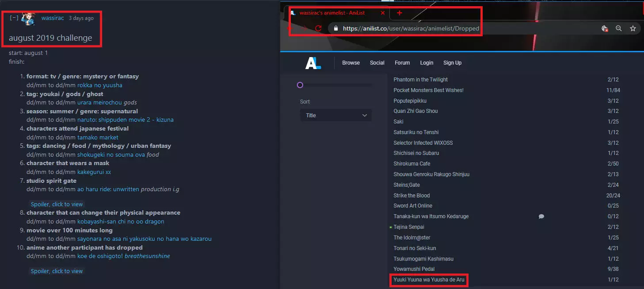This screenshot has width=644, height=289.
Task: Close the wassirac's animelist tab
Action: coord(383,13)
